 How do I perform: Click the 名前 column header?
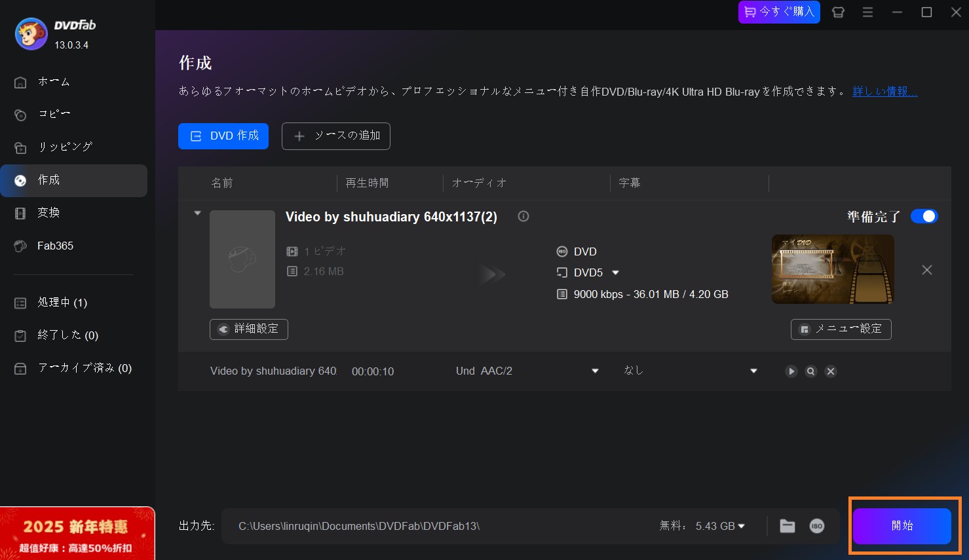222,183
